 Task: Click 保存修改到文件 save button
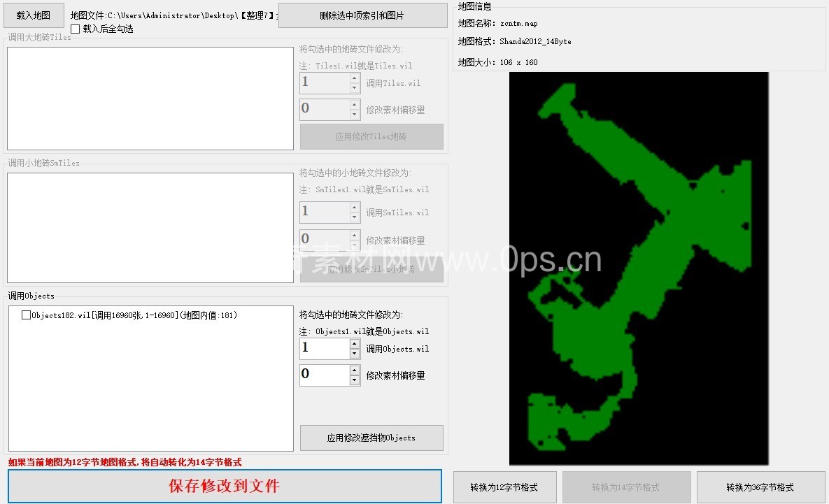coord(225,486)
